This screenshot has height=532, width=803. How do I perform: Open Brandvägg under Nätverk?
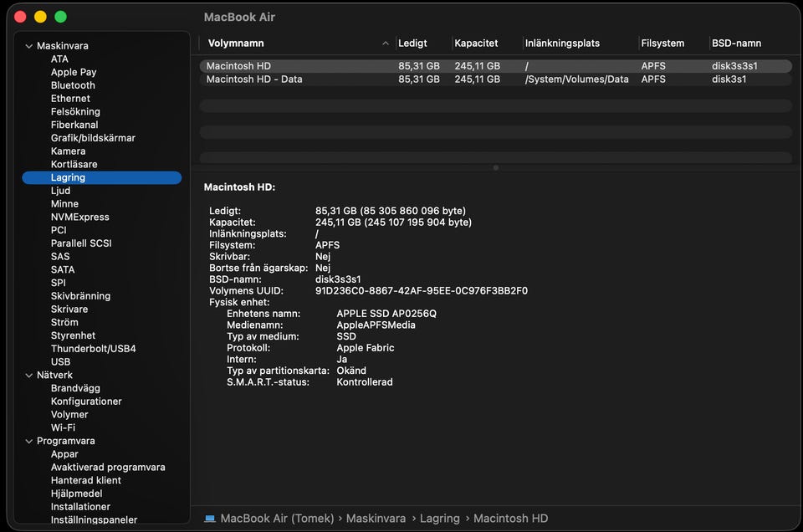point(75,388)
